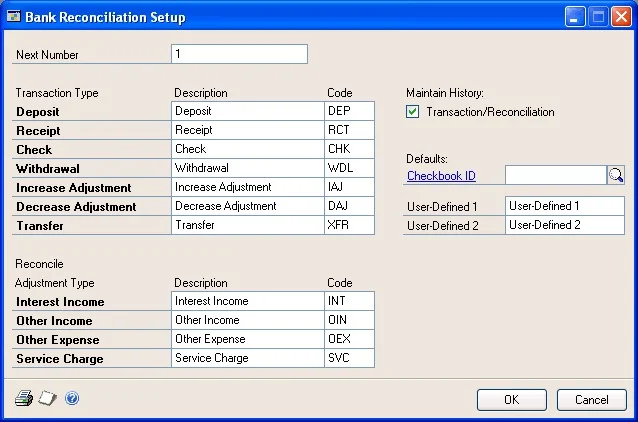Follow the Checkbook ID link
Screen dimensions: 638x422
[x=441, y=176]
